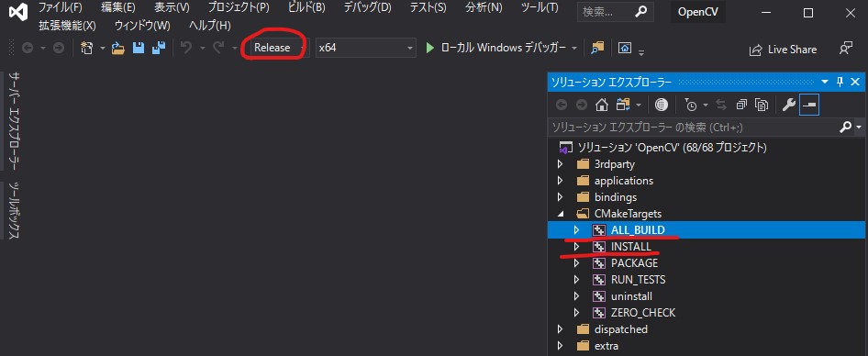Open the プロジェクト(P) menu
The height and width of the screenshot is (356, 868).
(x=239, y=8)
